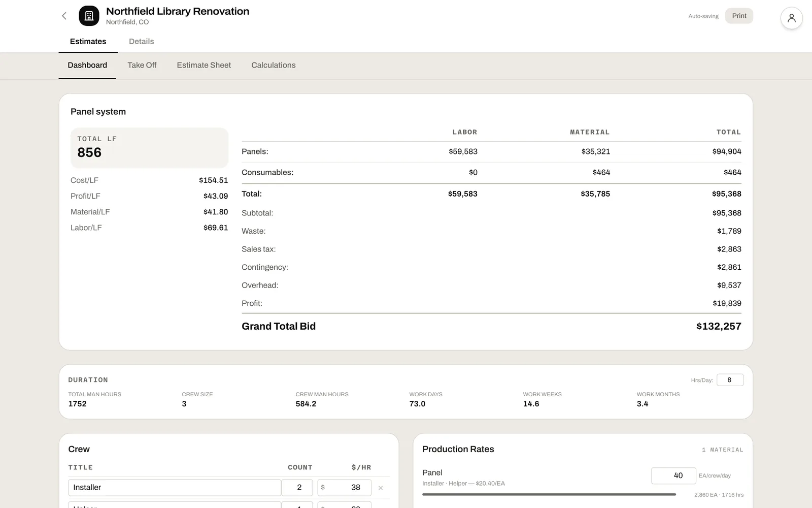Print the estimate
This screenshot has height=508, width=812.
click(x=739, y=16)
